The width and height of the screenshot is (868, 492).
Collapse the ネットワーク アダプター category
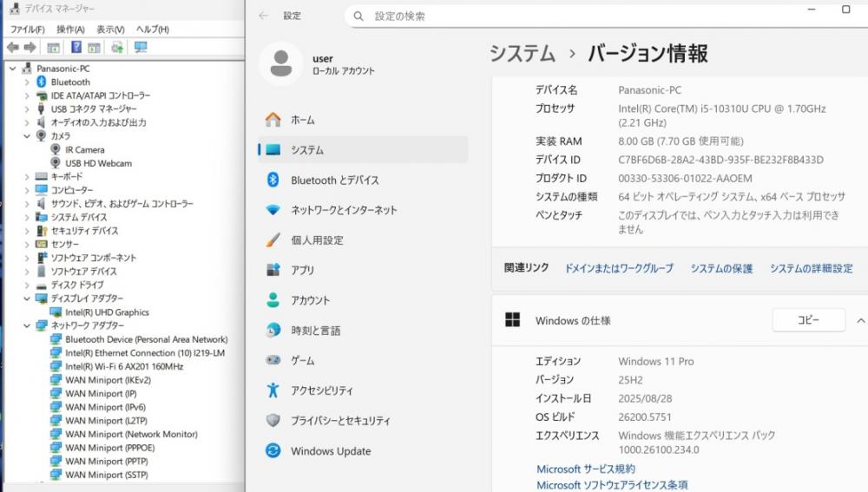[x=27, y=326]
